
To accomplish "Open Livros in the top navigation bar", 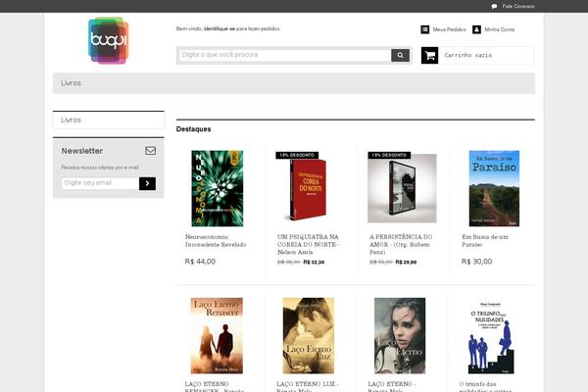I will [72, 83].
